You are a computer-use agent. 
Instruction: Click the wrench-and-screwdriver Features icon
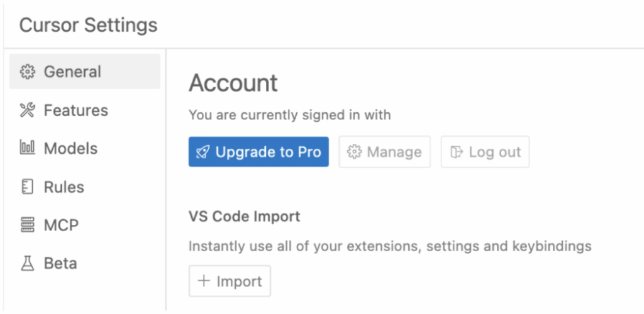coord(27,111)
